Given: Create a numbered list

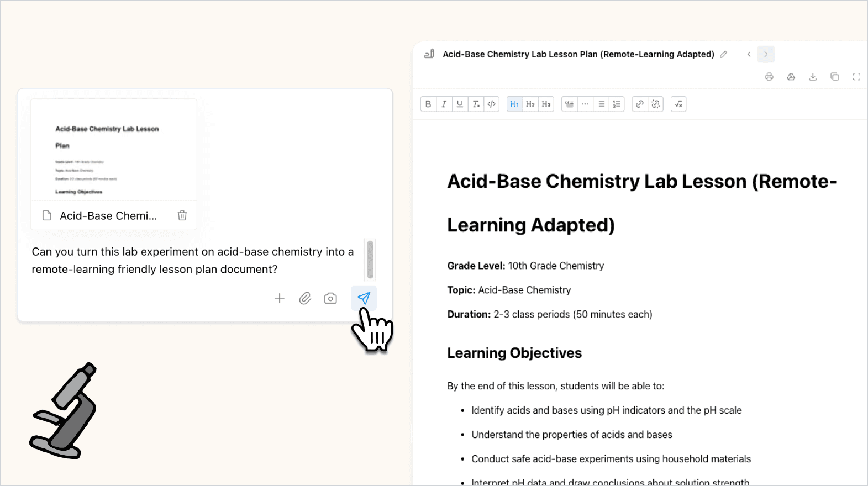Looking at the screenshot, I should click(x=617, y=104).
